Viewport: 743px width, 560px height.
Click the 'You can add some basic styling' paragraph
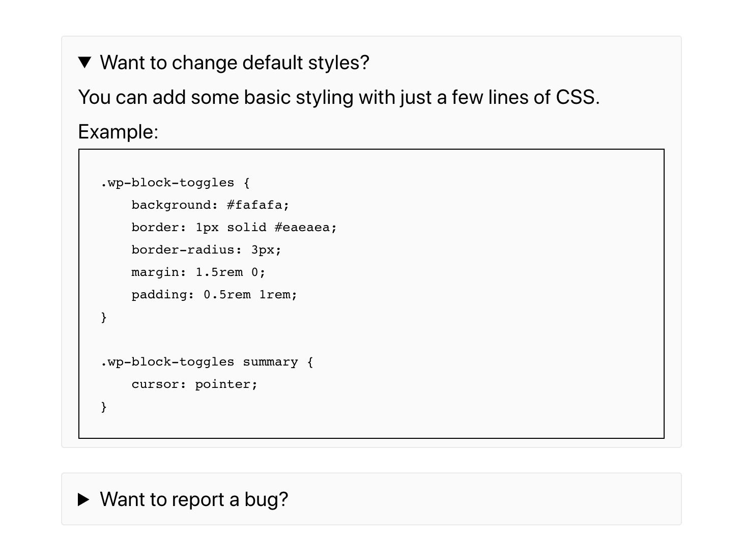339,97
